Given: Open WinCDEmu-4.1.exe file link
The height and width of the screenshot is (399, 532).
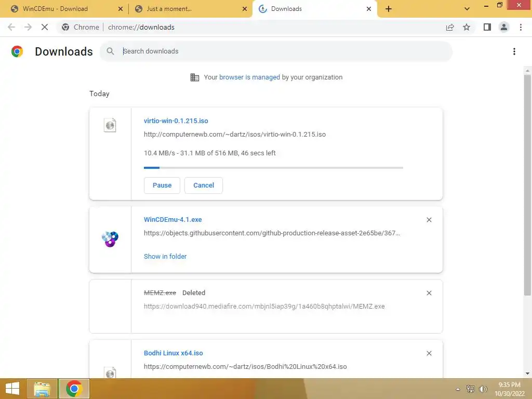Looking at the screenshot, I should pos(172,220).
